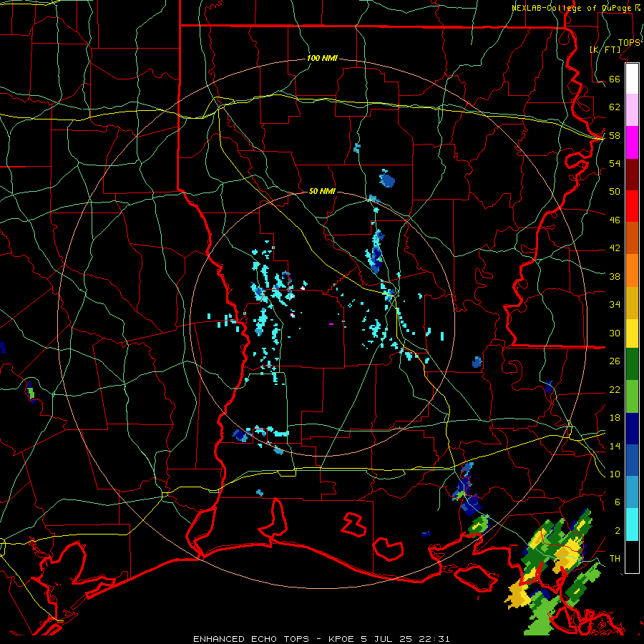Click the '26' legend value
Image resolution: width=644 pixels, height=644 pixels.
[615, 361]
